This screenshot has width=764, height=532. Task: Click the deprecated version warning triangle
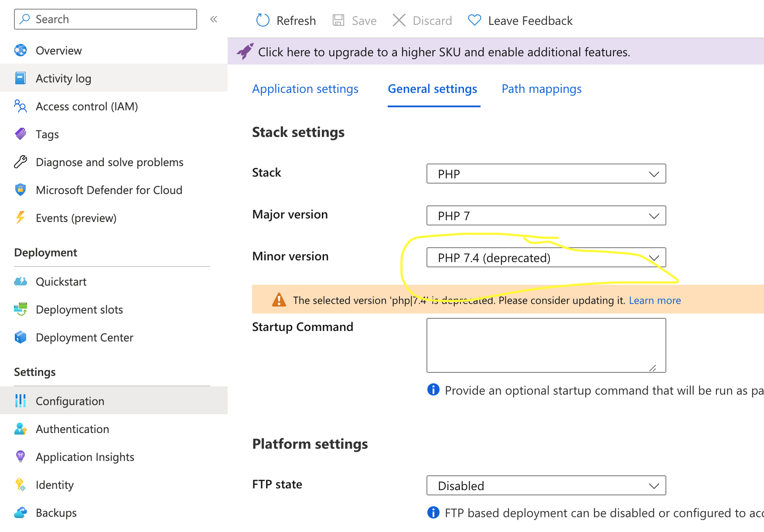point(279,300)
